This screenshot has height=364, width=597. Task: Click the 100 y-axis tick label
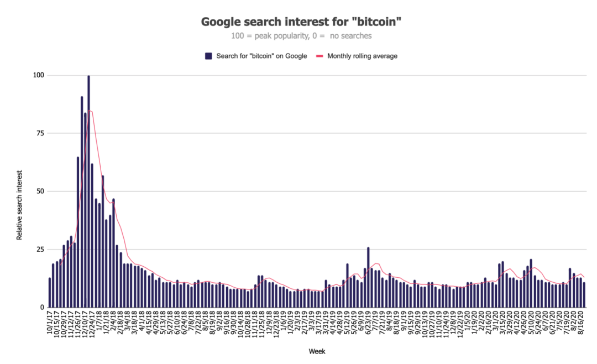tap(39, 75)
